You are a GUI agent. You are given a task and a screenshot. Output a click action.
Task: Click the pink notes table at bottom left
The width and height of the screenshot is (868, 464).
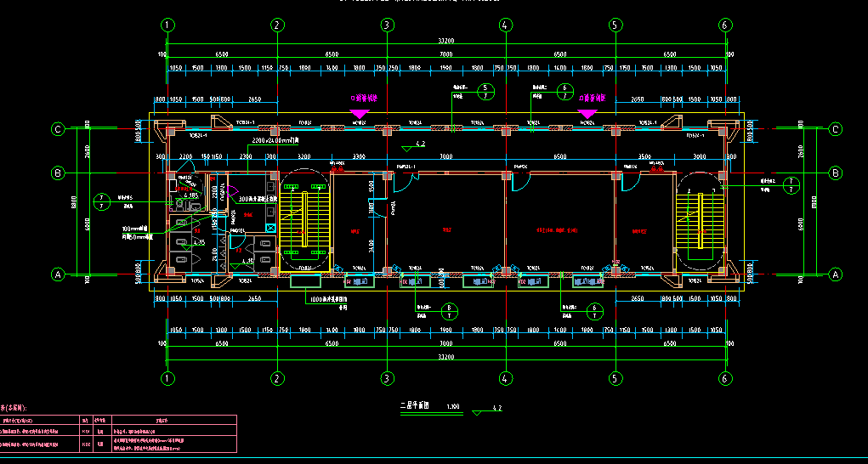click(118, 434)
